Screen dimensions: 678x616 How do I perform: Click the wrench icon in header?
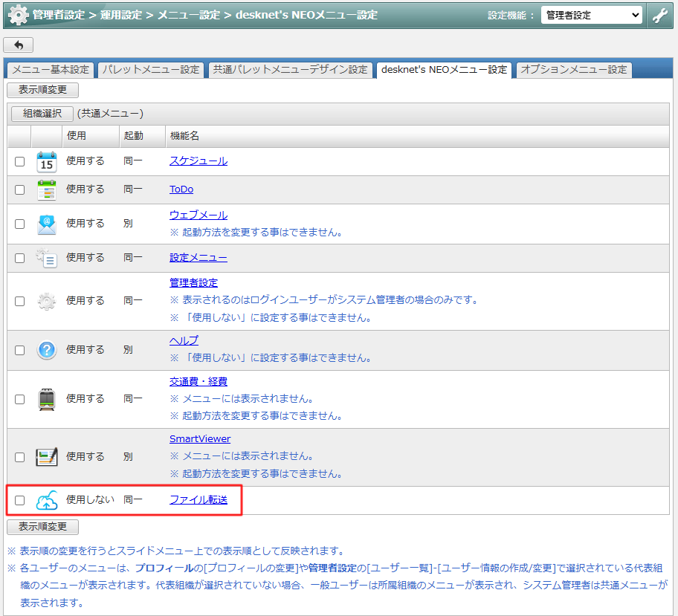click(659, 15)
